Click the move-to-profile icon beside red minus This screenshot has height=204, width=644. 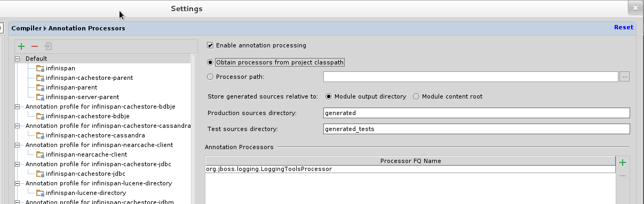48,47
